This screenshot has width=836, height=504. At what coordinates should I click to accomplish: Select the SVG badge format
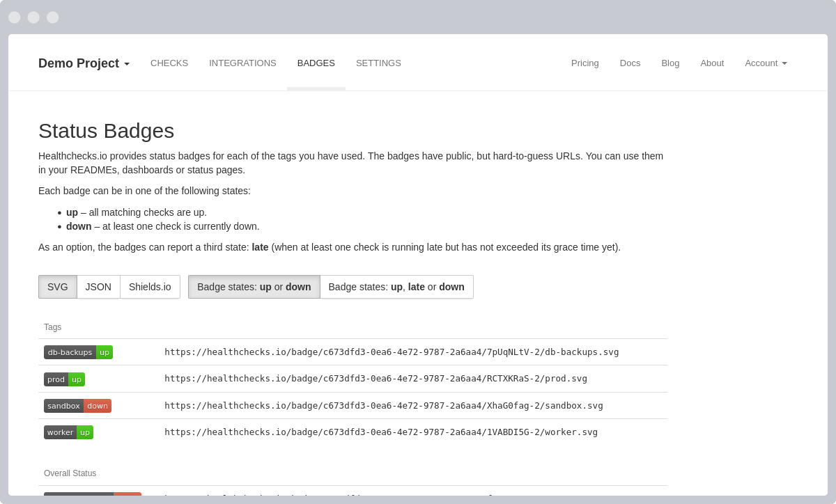pos(57,287)
